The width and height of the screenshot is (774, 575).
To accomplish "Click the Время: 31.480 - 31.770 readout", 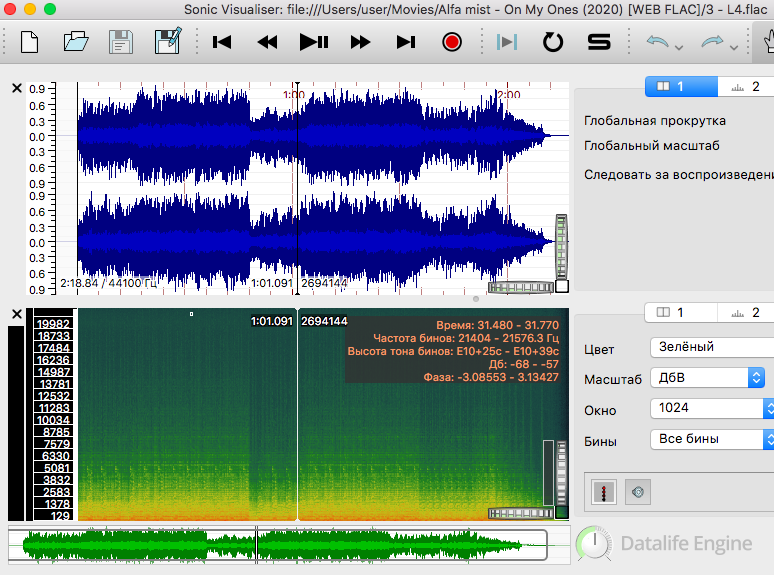I will click(497, 325).
